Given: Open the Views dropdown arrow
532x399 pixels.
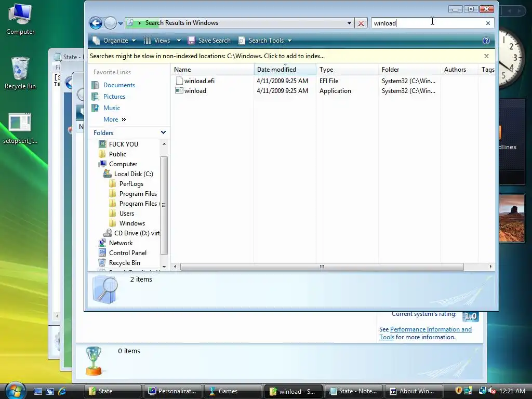Looking at the screenshot, I should click(179, 41).
